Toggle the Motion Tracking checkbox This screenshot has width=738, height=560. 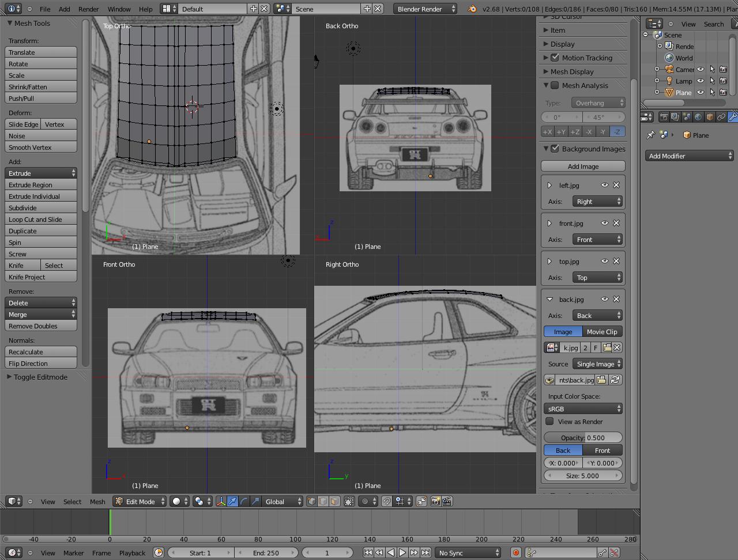coord(555,58)
